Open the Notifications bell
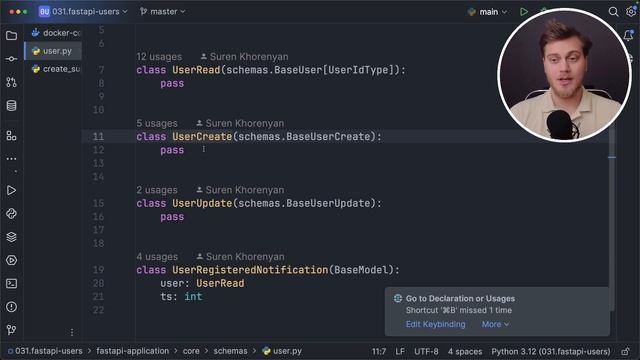The height and width of the screenshot is (360, 640). (629, 36)
